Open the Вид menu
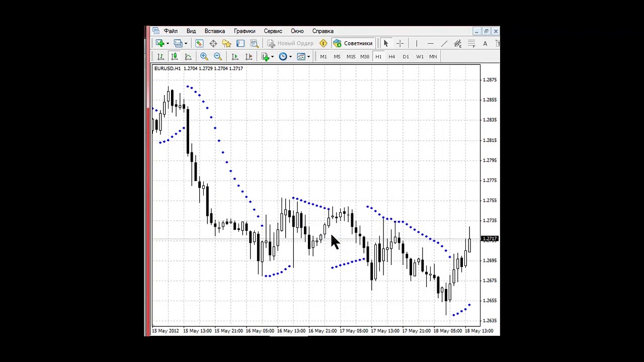The height and width of the screenshot is (362, 644). coord(191,31)
